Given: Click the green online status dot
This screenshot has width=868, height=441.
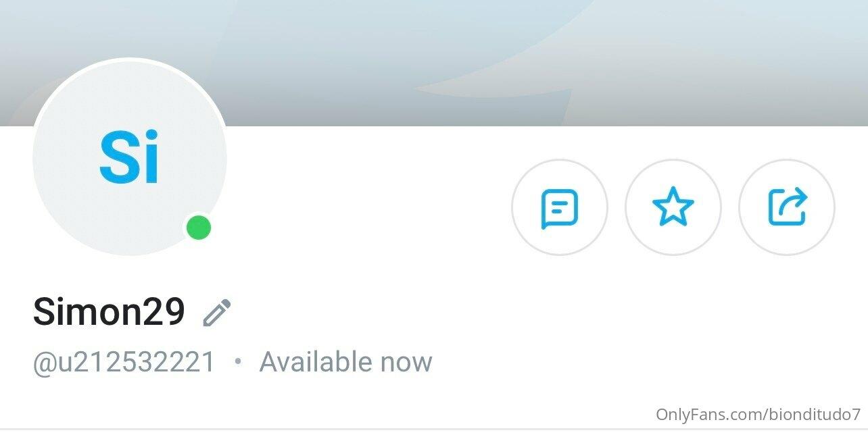Looking at the screenshot, I should tap(199, 228).
